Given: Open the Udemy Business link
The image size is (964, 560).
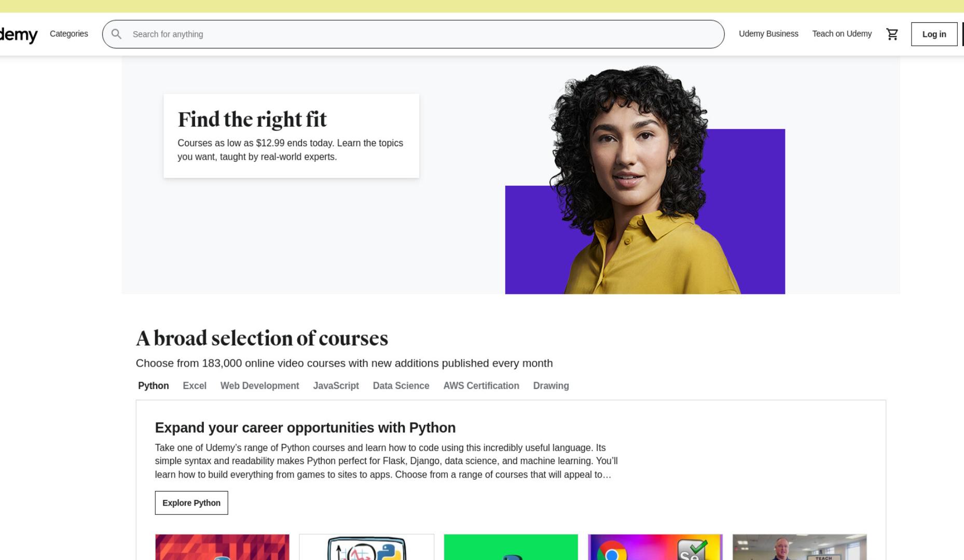Looking at the screenshot, I should pos(768,34).
